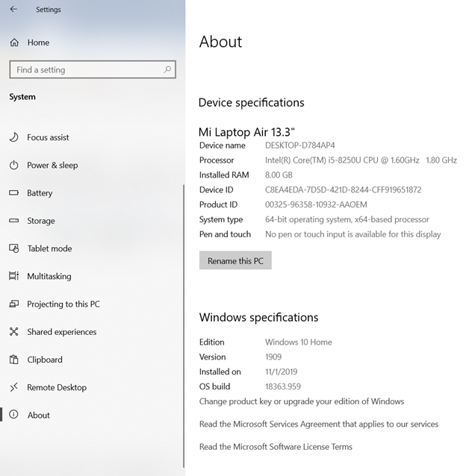Click the System type label
Viewport: 466px width, 476px height.
(221, 219)
